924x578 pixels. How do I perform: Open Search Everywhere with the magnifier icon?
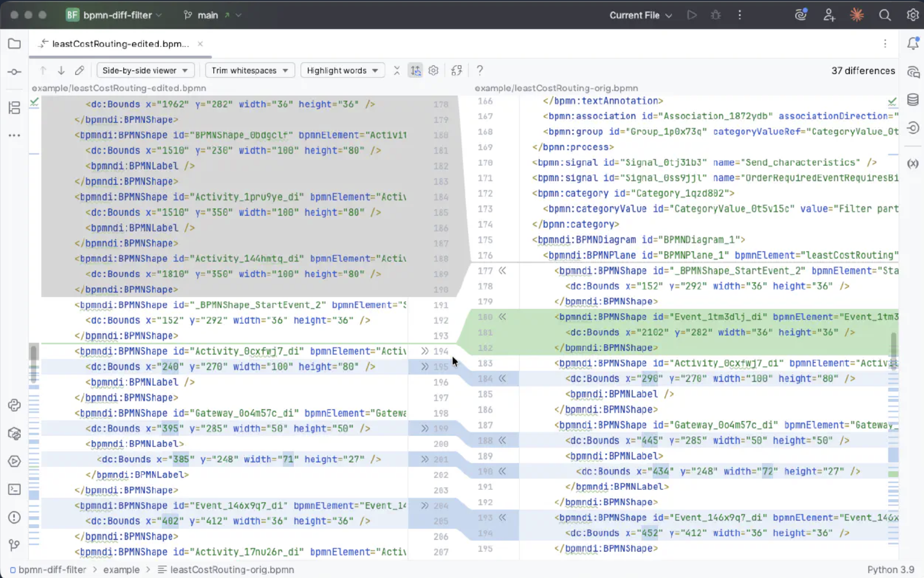click(886, 15)
